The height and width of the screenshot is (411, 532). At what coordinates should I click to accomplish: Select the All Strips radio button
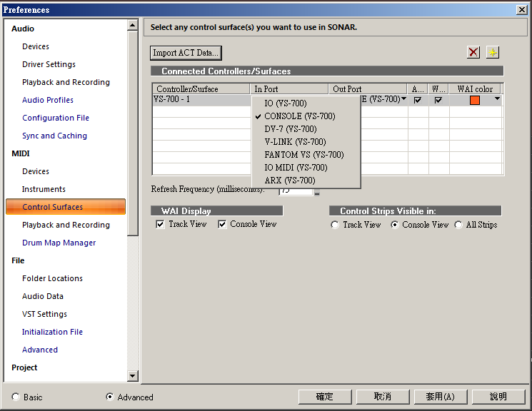point(458,225)
